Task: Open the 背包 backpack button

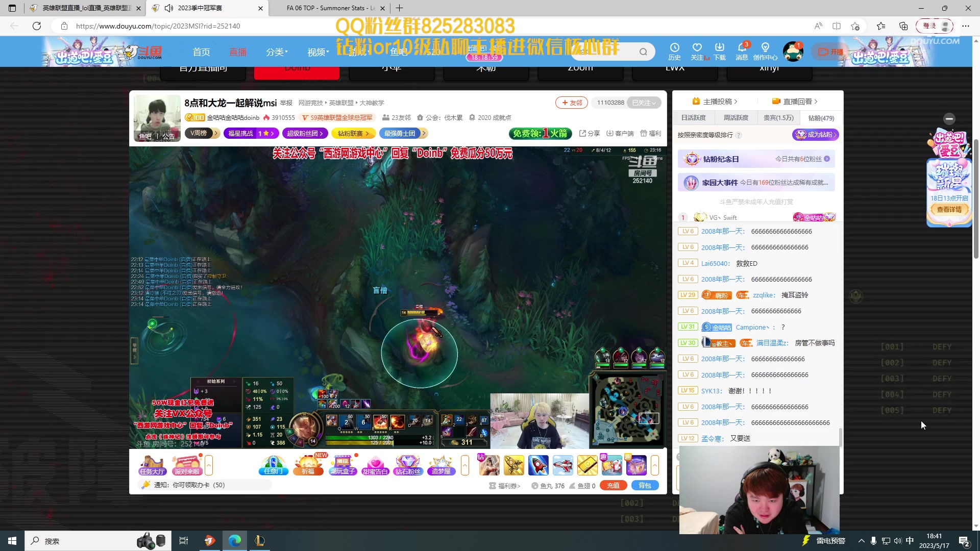Action: (645, 486)
